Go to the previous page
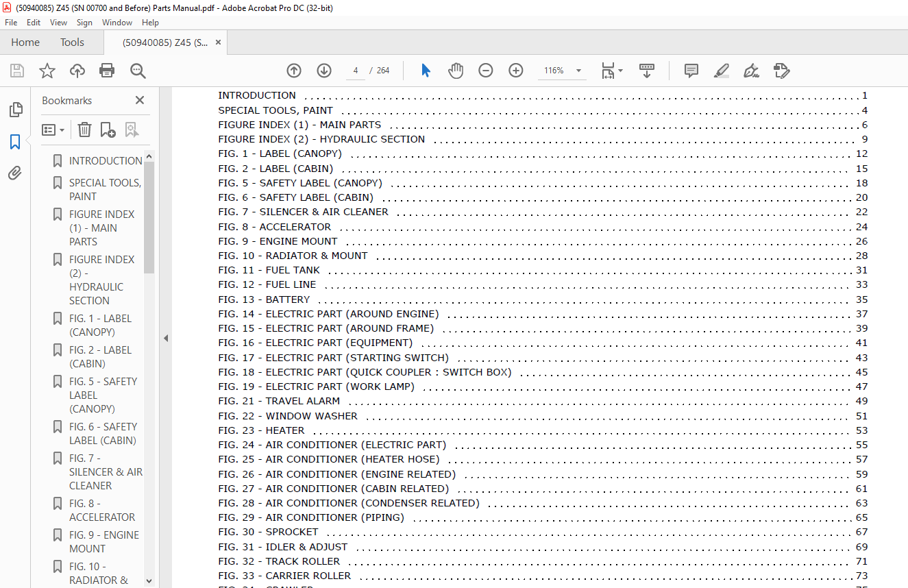 (x=294, y=71)
